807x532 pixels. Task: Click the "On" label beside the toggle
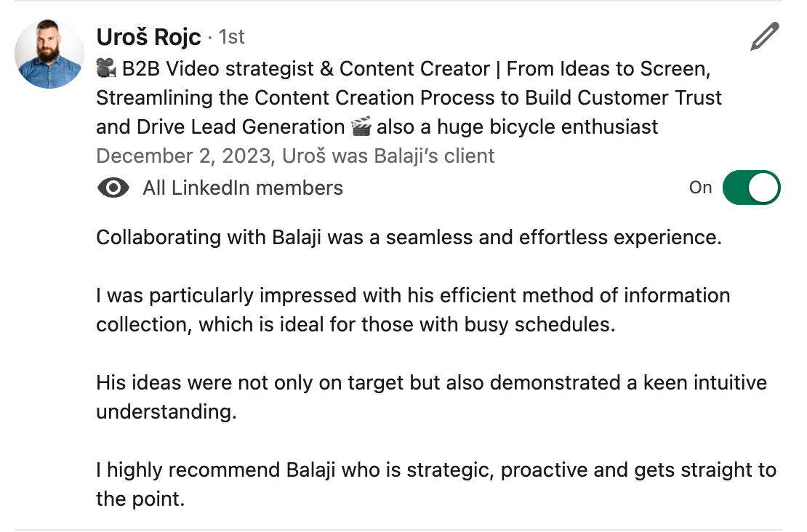pos(700,188)
